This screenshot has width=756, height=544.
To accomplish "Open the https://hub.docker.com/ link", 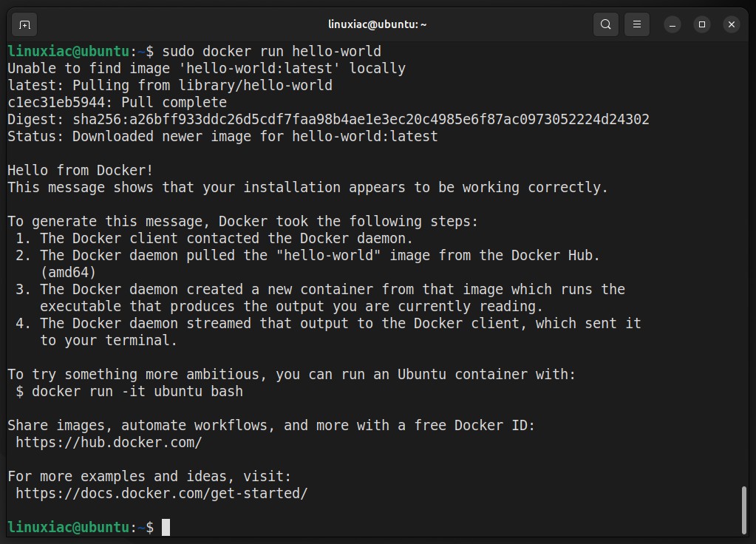I will (x=109, y=442).
